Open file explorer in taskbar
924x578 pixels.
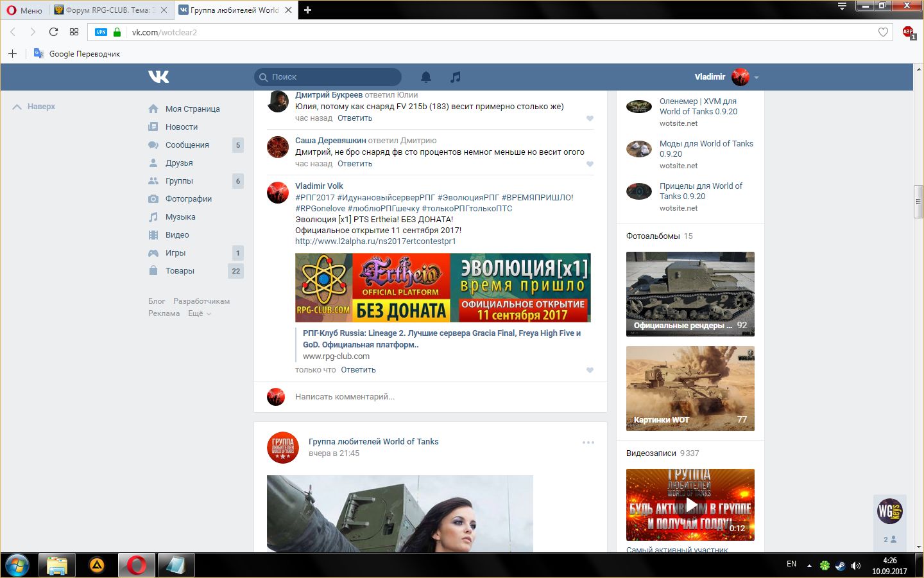(57, 565)
